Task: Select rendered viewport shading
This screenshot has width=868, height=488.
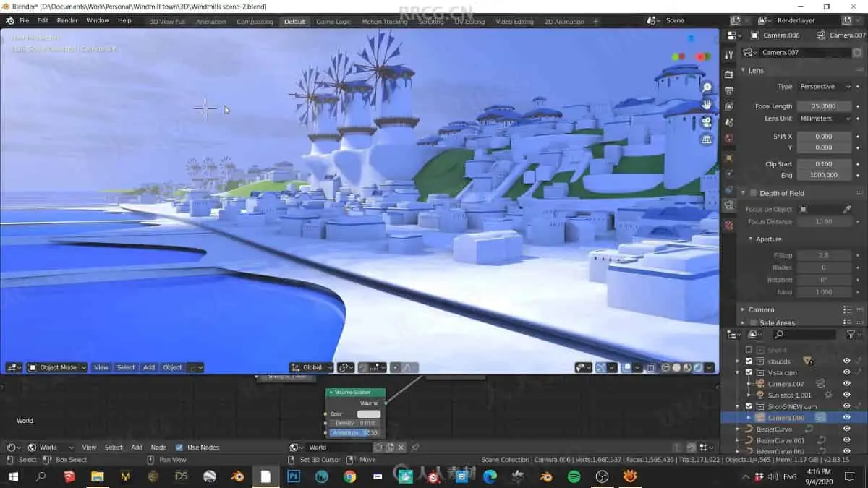Action: pyautogui.click(x=698, y=367)
